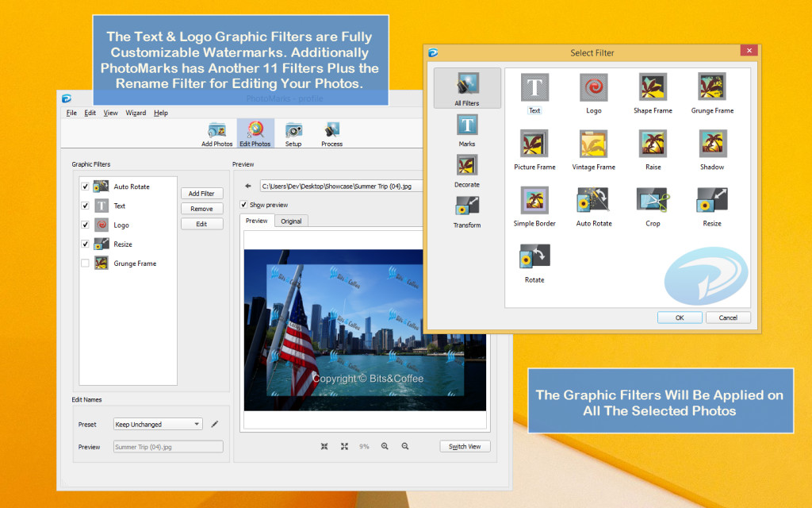The width and height of the screenshot is (812, 508).
Task: Go to previous photo with back arrow
Action: point(248,186)
